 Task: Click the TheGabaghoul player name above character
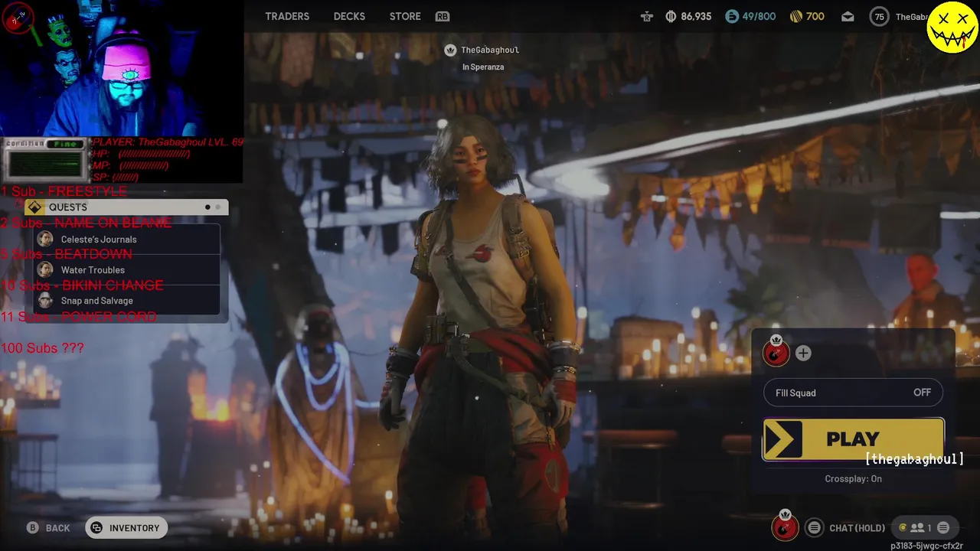coord(490,50)
